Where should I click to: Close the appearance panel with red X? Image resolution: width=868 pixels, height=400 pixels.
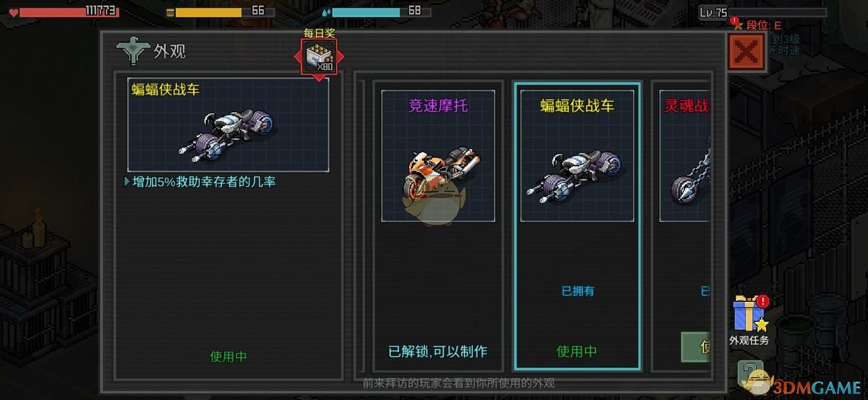point(746,52)
